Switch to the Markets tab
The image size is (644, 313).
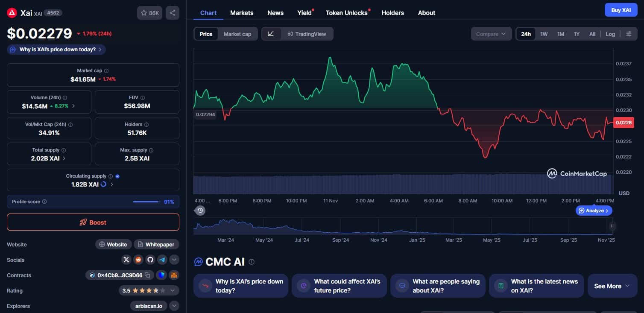click(x=242, y=13)
